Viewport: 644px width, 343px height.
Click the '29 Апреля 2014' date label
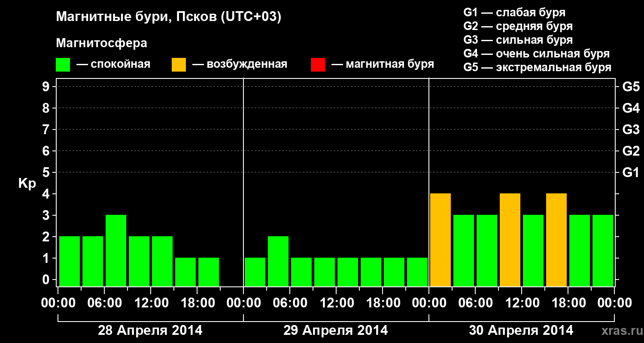pyautogui.click(x=336, y=330)
